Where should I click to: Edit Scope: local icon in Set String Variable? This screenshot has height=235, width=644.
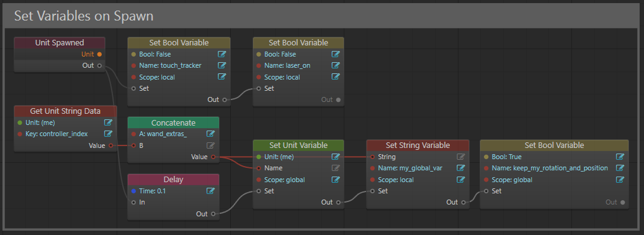tap(461, 180)
